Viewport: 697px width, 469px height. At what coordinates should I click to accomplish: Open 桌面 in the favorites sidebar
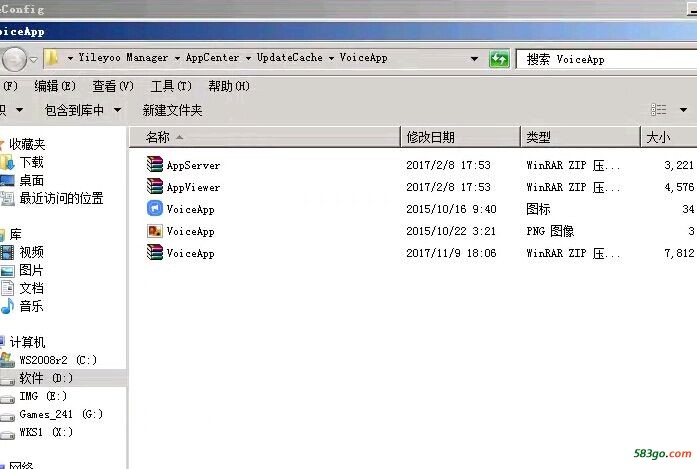31,180
